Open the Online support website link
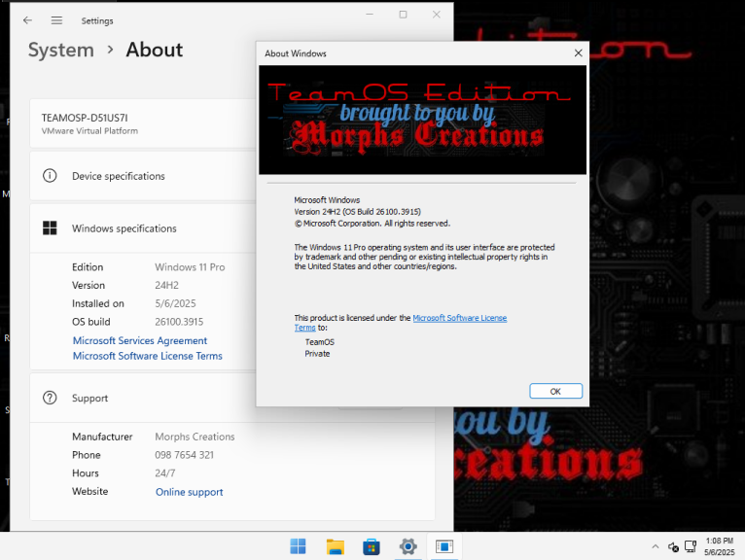The width and height of the screenshot is (745, 560). 189,492
